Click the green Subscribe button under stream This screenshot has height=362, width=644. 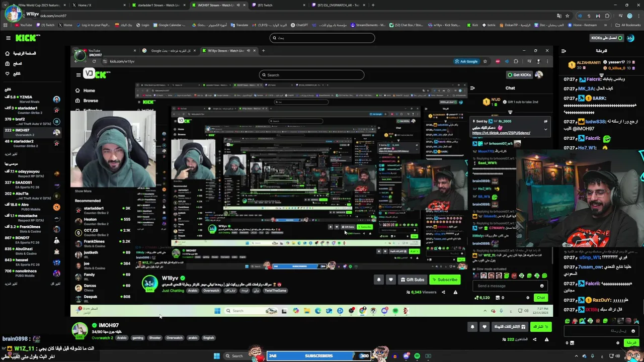(541, 327)
